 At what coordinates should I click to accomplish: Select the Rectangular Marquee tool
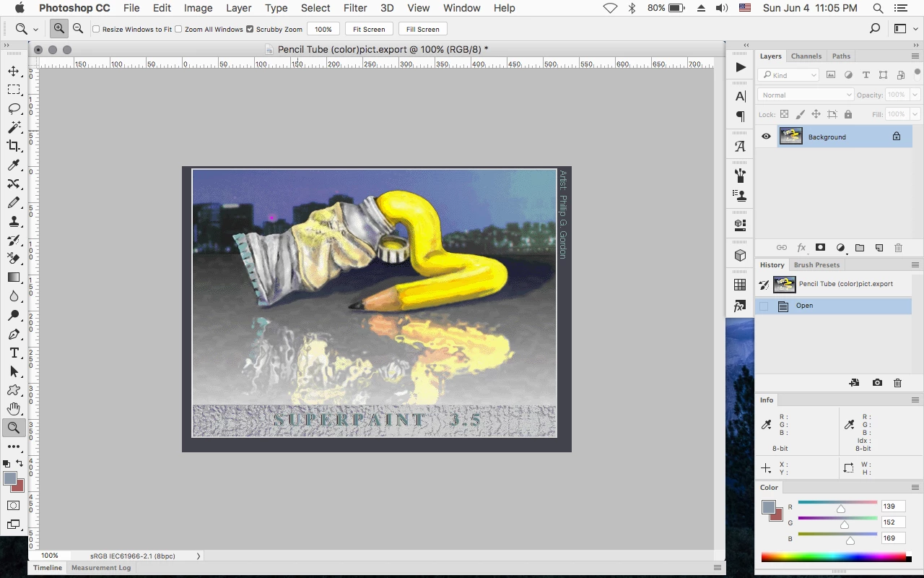click(x=14, y=90)
